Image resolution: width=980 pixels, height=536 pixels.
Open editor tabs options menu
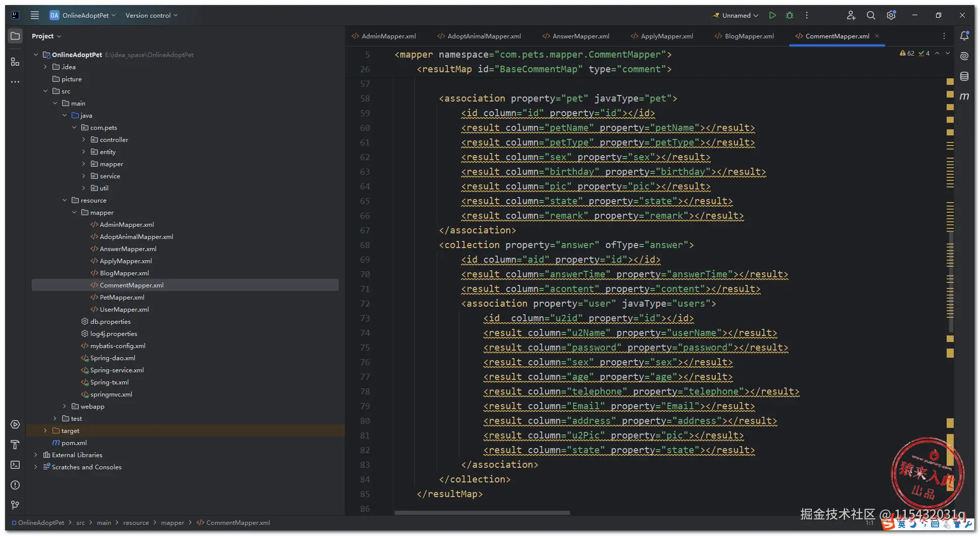944,36
